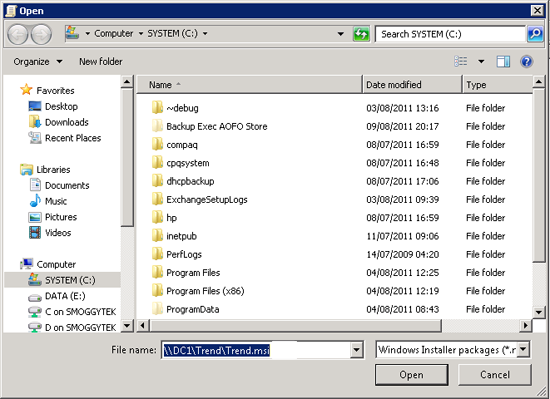The height and width of the screenshot is (399, 550).
Task: Click the file list vertical scrollbar thumb
Action: tap(538, 175)
